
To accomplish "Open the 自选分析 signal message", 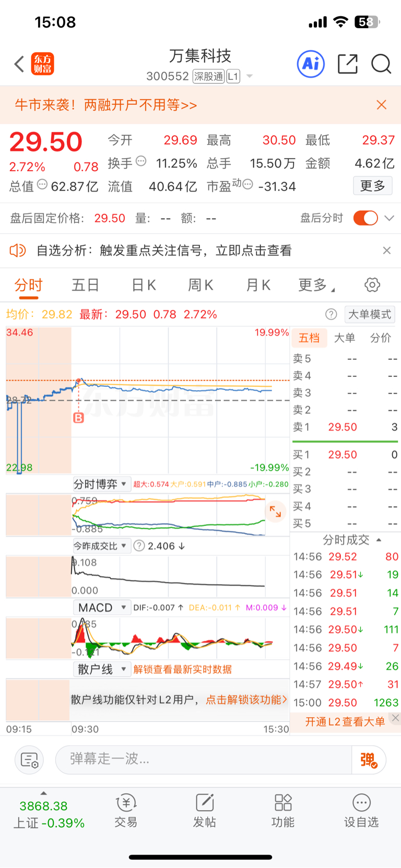I will (x=164, y=251).
